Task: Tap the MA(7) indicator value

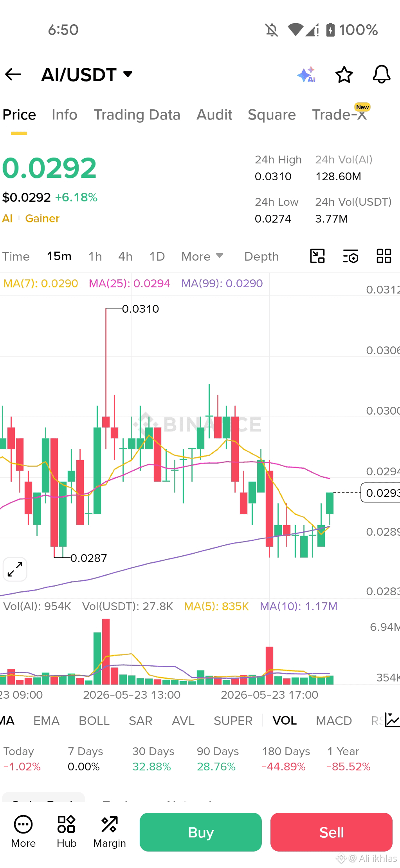Action: pyautogui.click(x=41, y=283)
